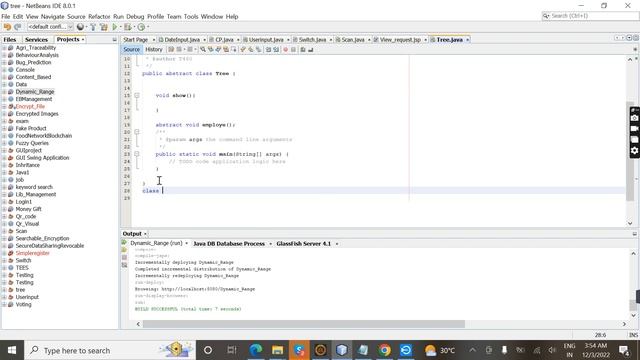Viewport: 640px width, 360px height.
Task: Click the Windows Start button
Action: pyautogui.click(x=12, y=350)
